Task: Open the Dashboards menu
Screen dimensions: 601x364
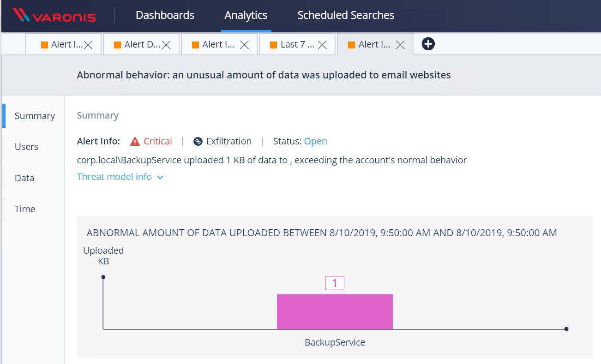Action: 165,15
